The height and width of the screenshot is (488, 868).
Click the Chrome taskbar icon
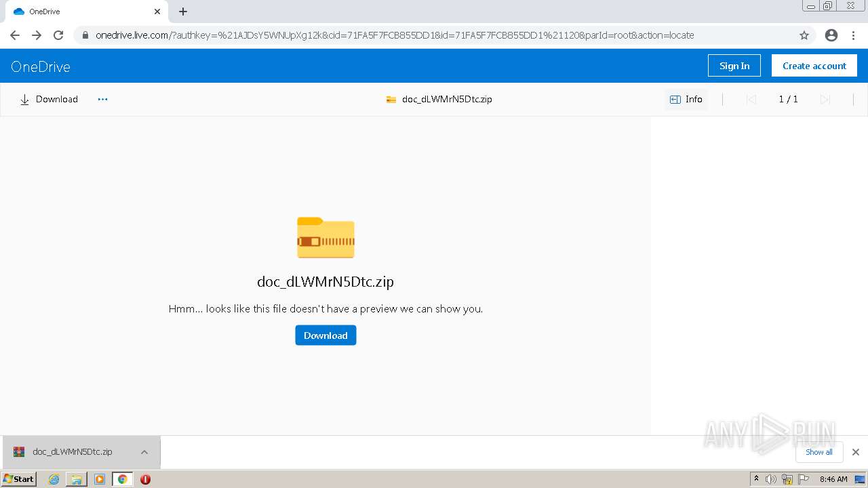[x=123, y=479]
